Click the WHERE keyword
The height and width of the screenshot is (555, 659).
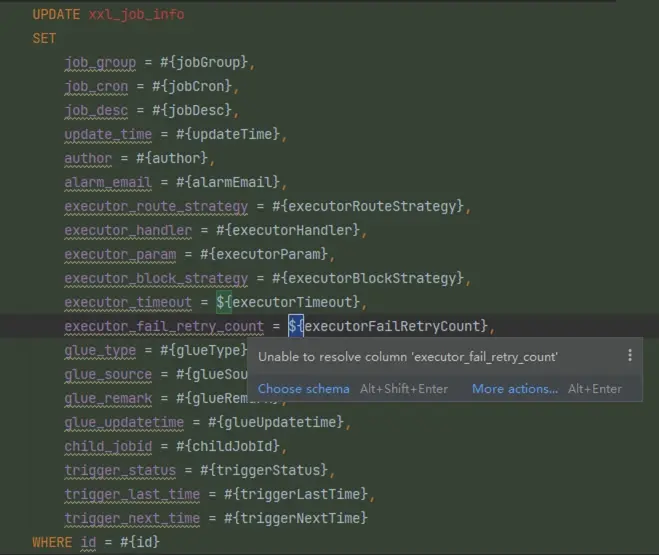(52, 542)
